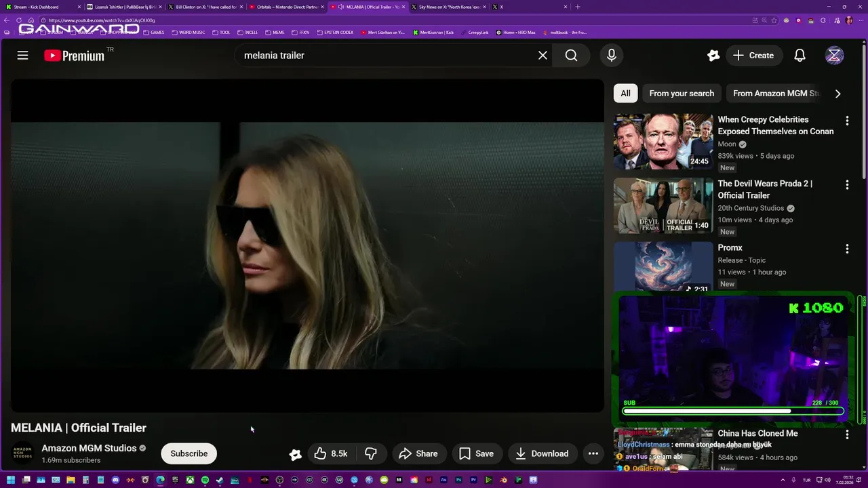Open Steam from the taskbar
The height and width of the screenshot is (488, 868).
(x=220, y=480)
